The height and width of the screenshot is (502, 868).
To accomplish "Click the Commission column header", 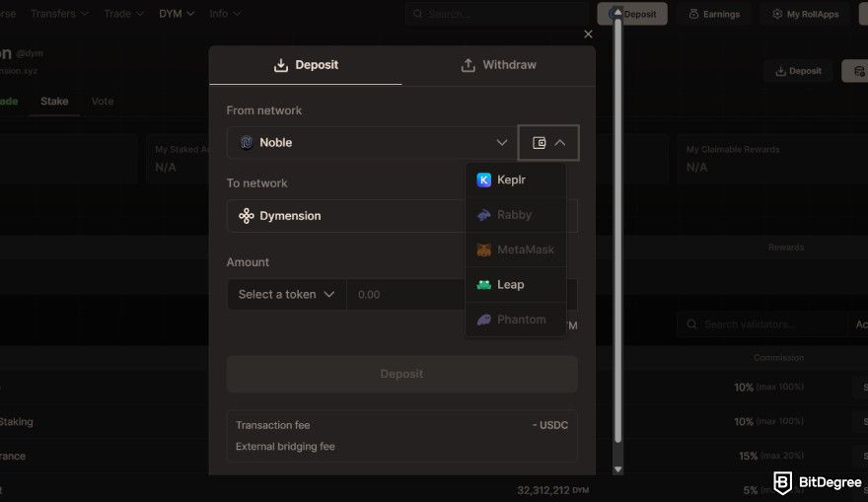I will (778, 358).
